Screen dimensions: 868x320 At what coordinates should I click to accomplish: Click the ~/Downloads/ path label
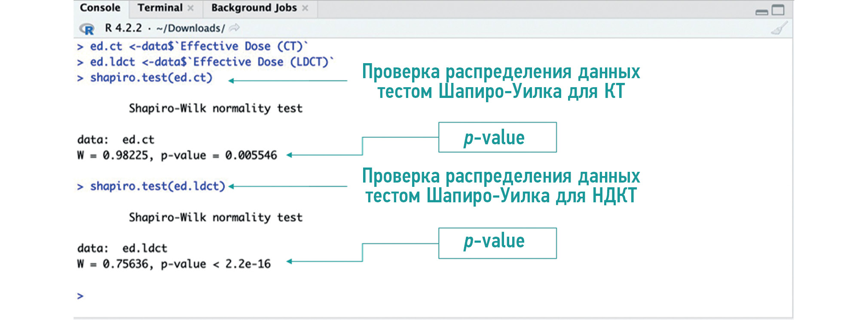pos(190,28)
